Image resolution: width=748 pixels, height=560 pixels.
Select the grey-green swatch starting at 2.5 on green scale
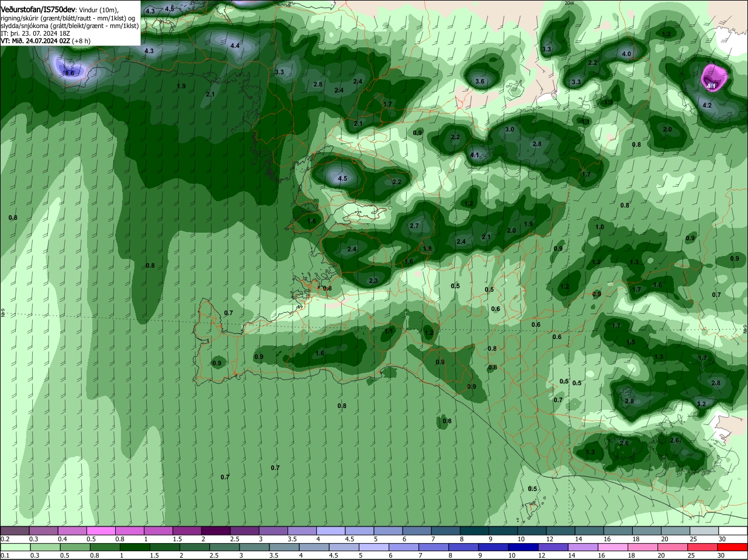[225, 547]
